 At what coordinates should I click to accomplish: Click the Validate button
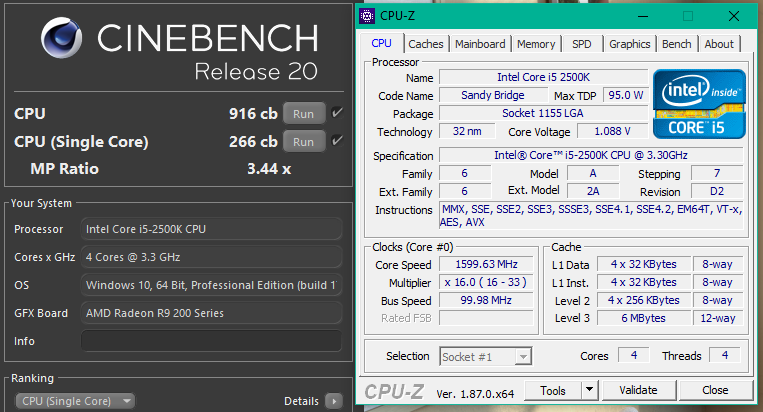click(x=638, y=390)
